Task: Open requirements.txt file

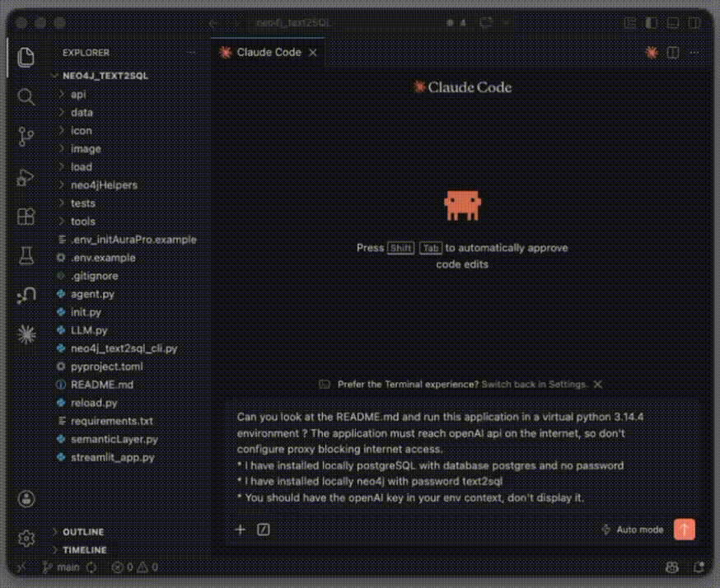Action: pyautogui.click(x=111, y=421)
